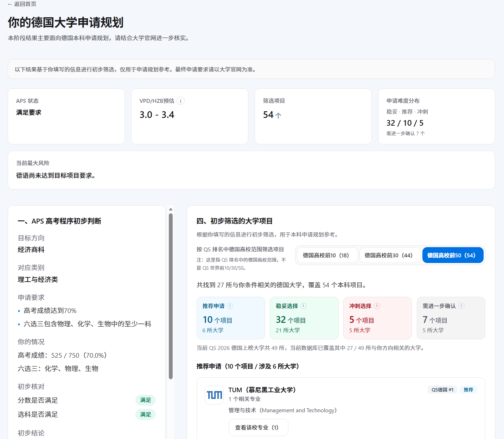Screen dimensions: 504x439
Task: Select the 德国高校前50 (54) filter tab
Action: (453, 255)
